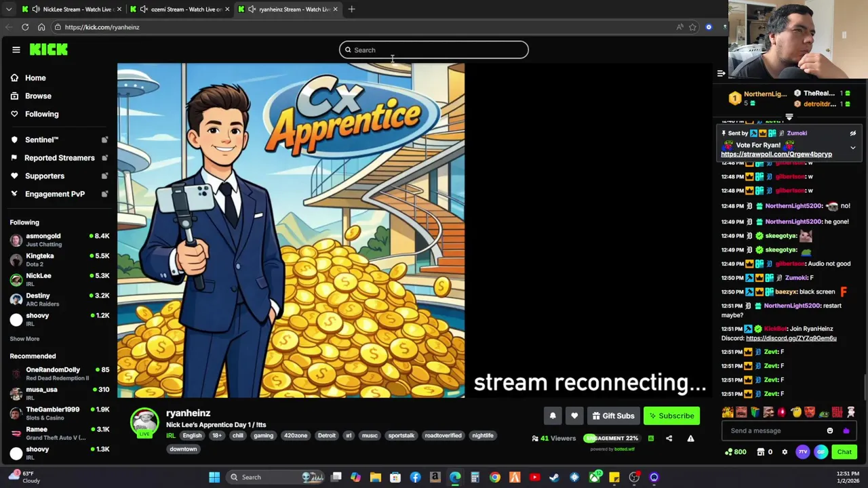The width and height of the screenshot is (868, 488).
Task: Open the hamburger menu next to Kick logo
Action: click(16, 49)
